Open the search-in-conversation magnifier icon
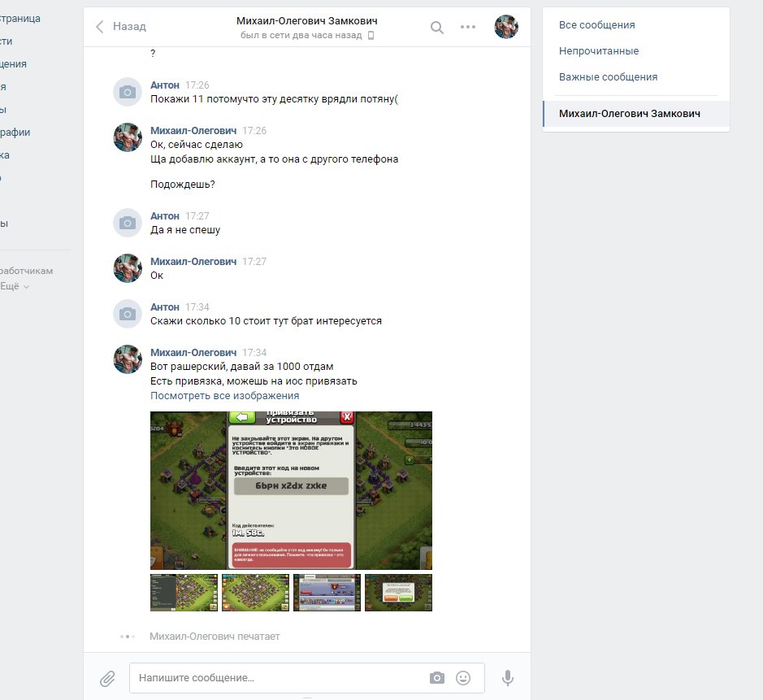This screenshot has width=763, height=700. point(437,28)
